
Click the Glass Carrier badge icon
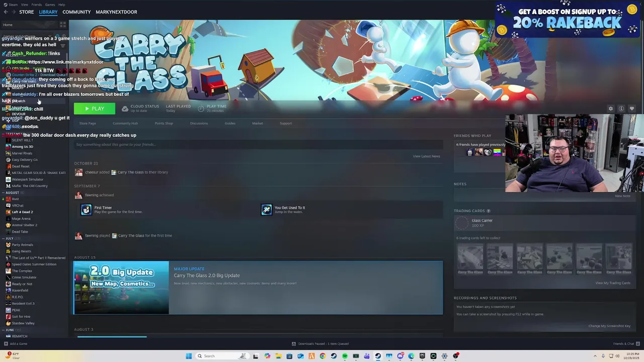tap(461, 222)
